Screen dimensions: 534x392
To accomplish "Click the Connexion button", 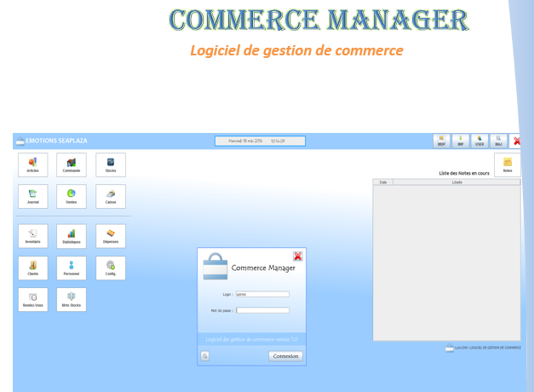I will (285, 356).
